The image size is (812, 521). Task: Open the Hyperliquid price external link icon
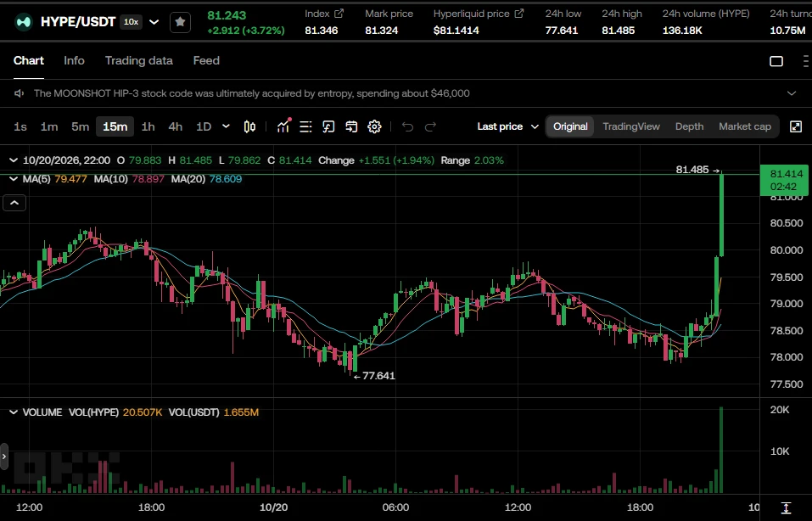tap(519, 14)
